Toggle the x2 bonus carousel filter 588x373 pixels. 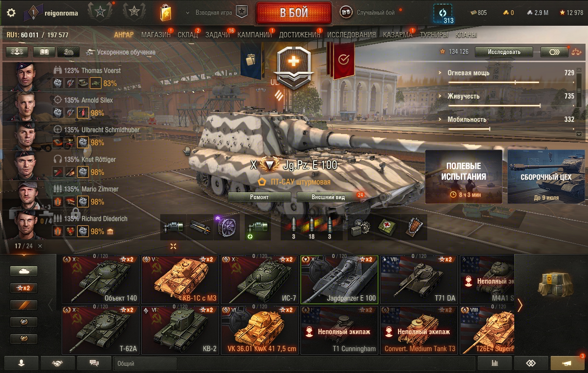24,288
